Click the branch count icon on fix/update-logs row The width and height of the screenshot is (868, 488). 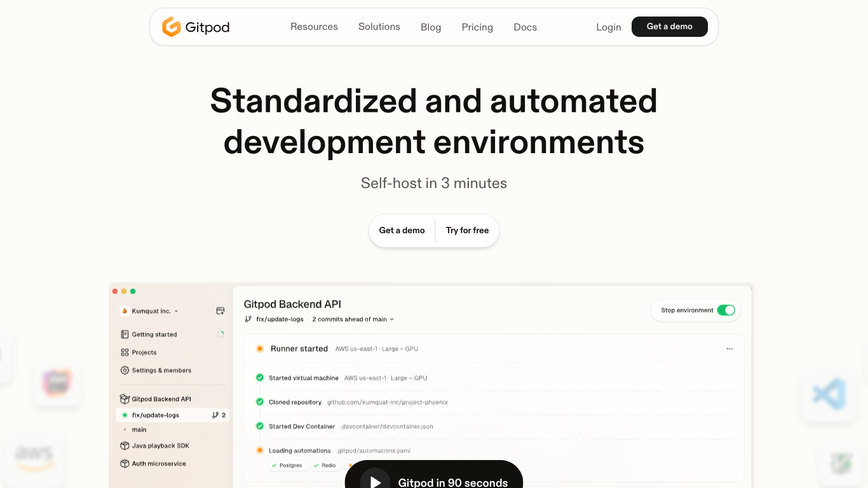pos(215,415)
